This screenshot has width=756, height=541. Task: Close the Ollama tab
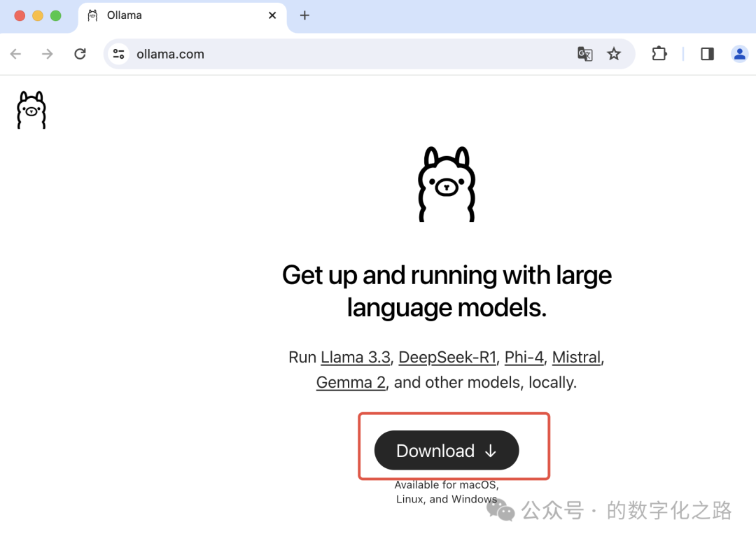pyautogui.click(x=273, y=15)
